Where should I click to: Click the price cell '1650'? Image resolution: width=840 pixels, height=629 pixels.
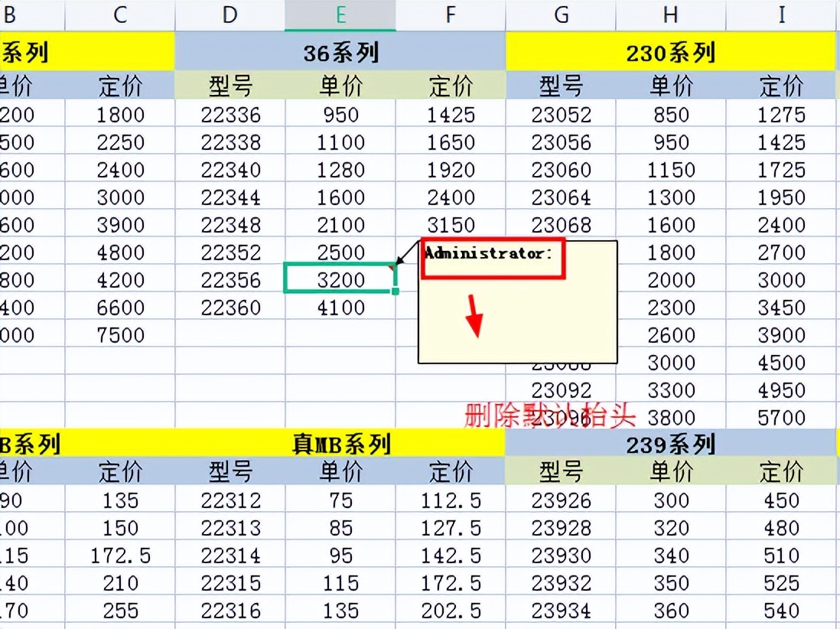tap(451, 142)
